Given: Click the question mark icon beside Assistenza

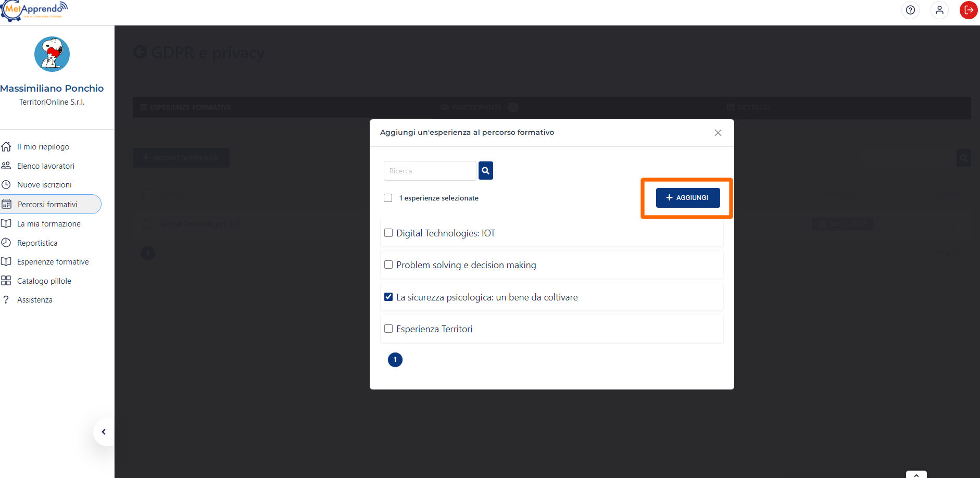Looking at the screenshot, I should (x=6, y=300).
